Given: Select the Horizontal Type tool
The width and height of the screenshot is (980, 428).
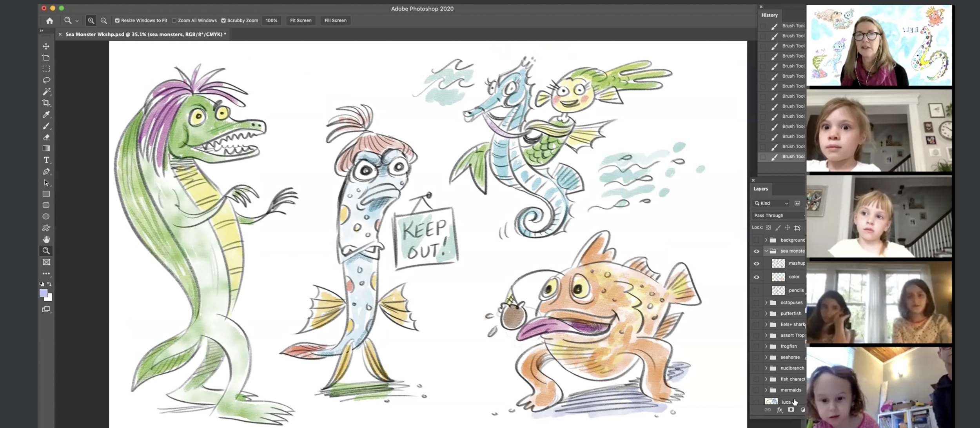Looking at the screenshot, I should tap(46, 160).
